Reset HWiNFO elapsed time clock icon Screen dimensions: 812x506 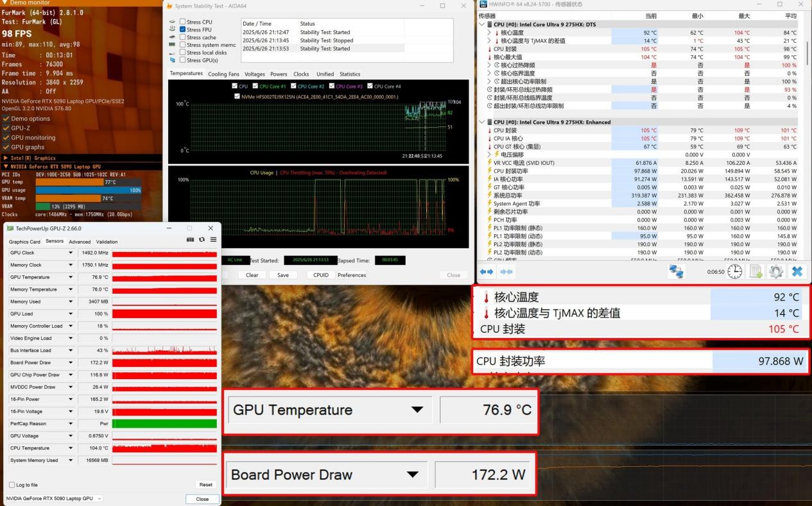tap(735, 271)
